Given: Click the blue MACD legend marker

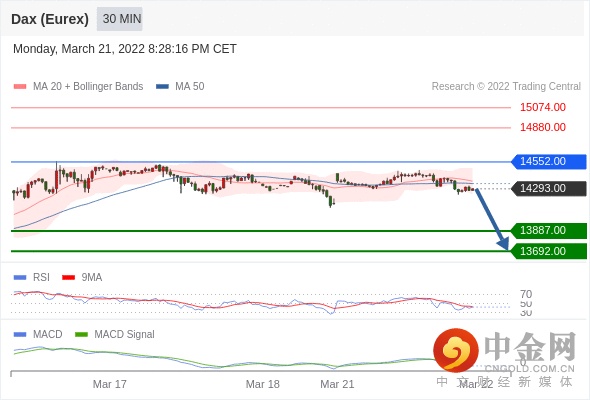Looking at the screenshot, I should [20, 334].
